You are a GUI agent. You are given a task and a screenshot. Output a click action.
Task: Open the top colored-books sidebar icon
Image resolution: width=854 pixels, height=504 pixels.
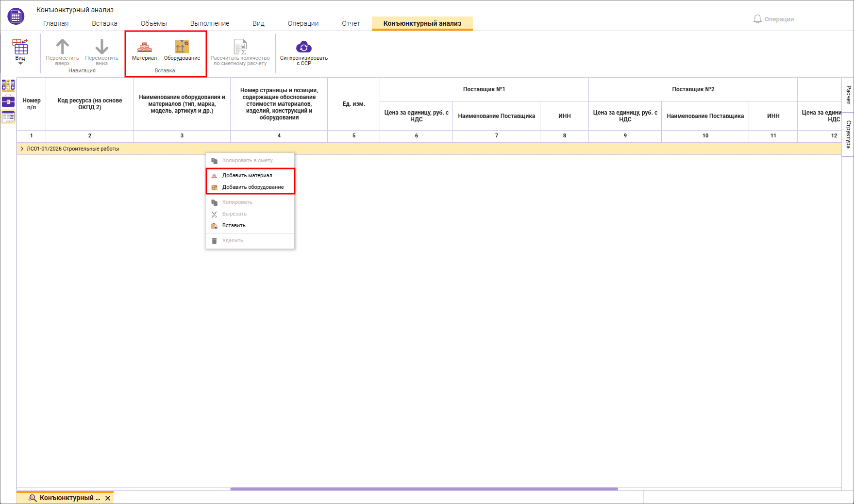(x=8, y=85)
